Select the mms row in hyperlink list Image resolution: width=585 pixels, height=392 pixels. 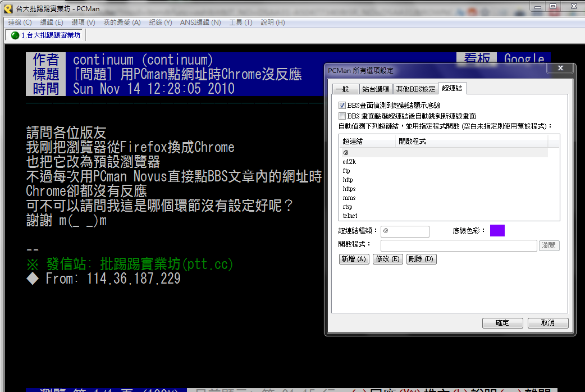coord(444,198)
